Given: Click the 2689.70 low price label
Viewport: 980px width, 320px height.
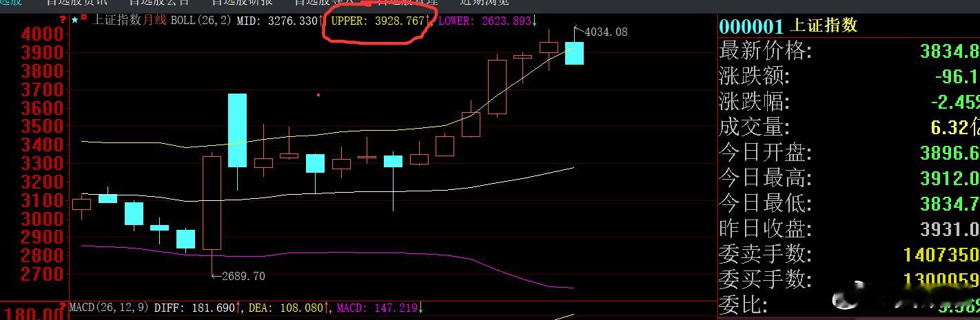Looking at the screenshot, I should point(243,276).
